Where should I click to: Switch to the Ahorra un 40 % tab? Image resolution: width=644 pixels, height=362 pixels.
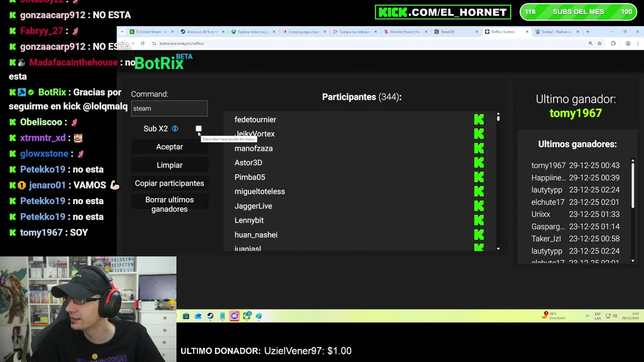tap(201, 32)
